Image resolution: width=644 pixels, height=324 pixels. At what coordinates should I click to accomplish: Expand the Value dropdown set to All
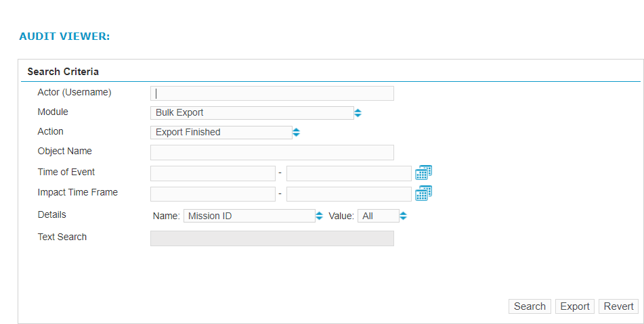point(378,216)
